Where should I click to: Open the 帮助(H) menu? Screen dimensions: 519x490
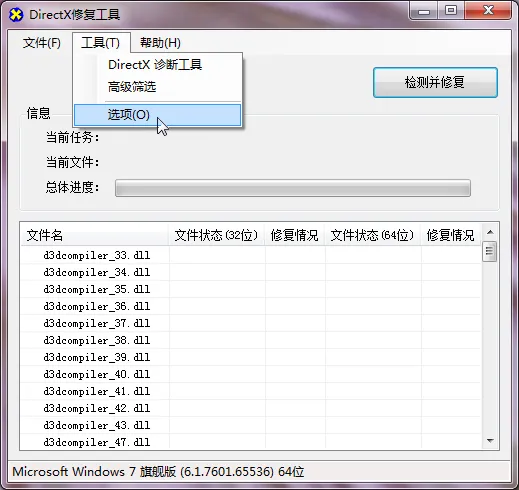160,43
